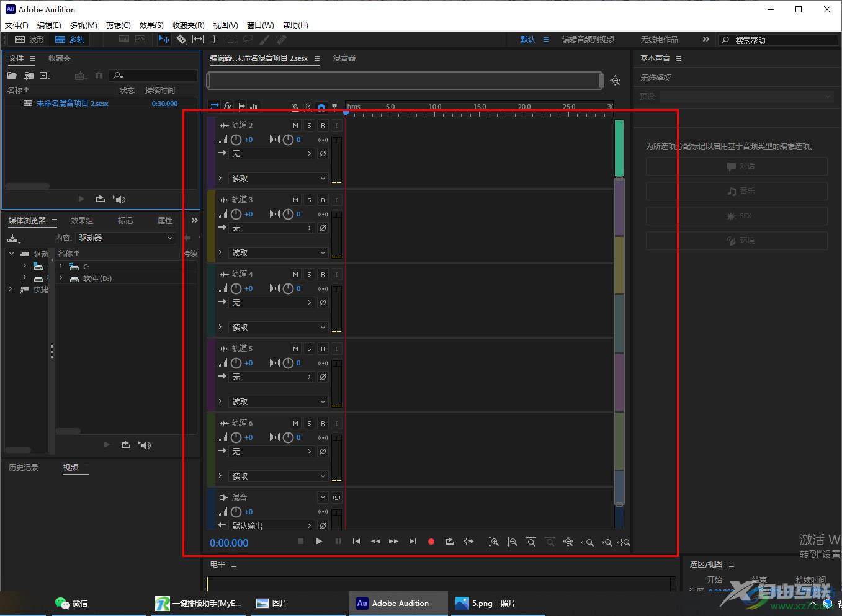Click the 轨道 2 volume knob

tap(236, 140)
